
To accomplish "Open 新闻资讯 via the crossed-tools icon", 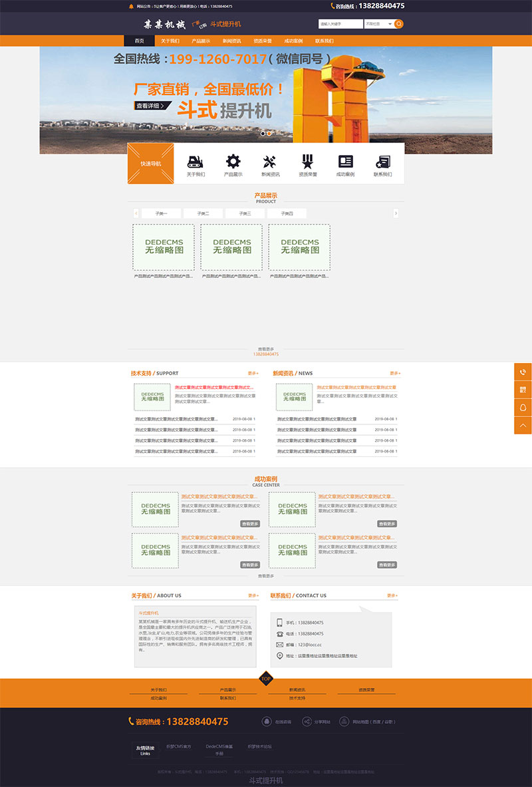I will [271, 160].
